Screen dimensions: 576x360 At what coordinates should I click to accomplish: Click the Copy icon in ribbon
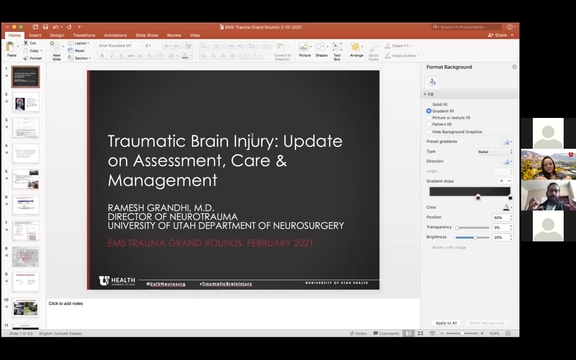point(26,51)
